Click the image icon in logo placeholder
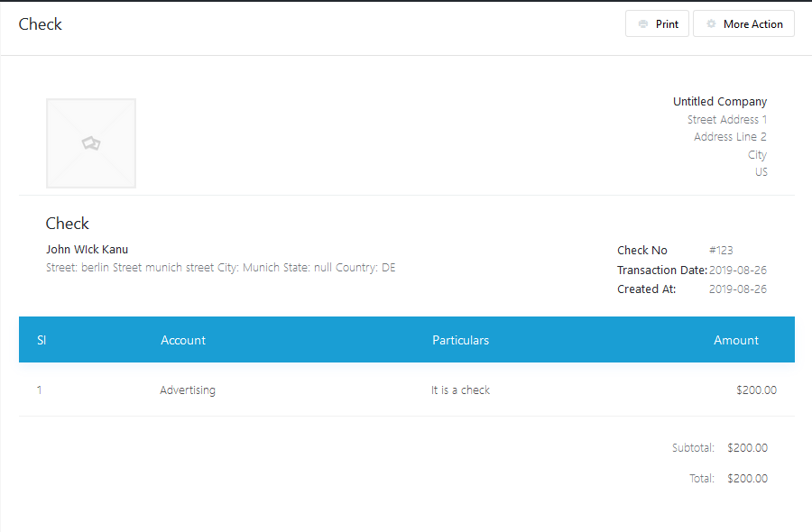 pyautogui.click(x=91, y=143)
